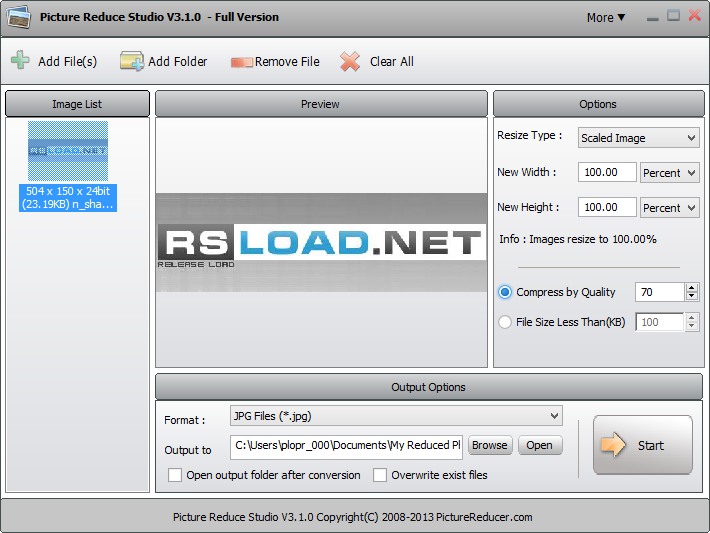Click the Picture Reduce Studio app icon
Image resolution: width=710 pixels, height=533 pixels.
[x=19, y=17]
